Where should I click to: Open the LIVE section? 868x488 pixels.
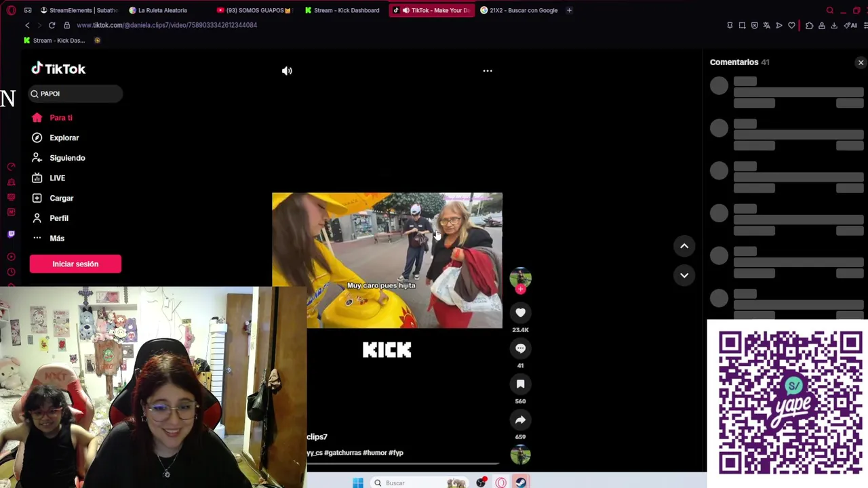[x=49, y=178]
